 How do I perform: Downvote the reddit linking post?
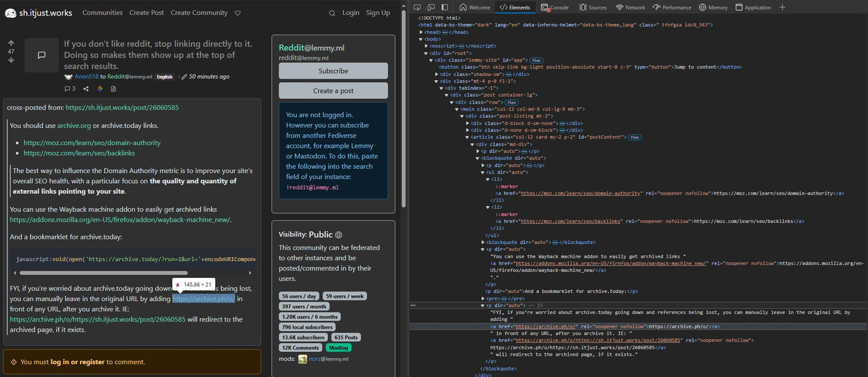[x=11, y=60]
